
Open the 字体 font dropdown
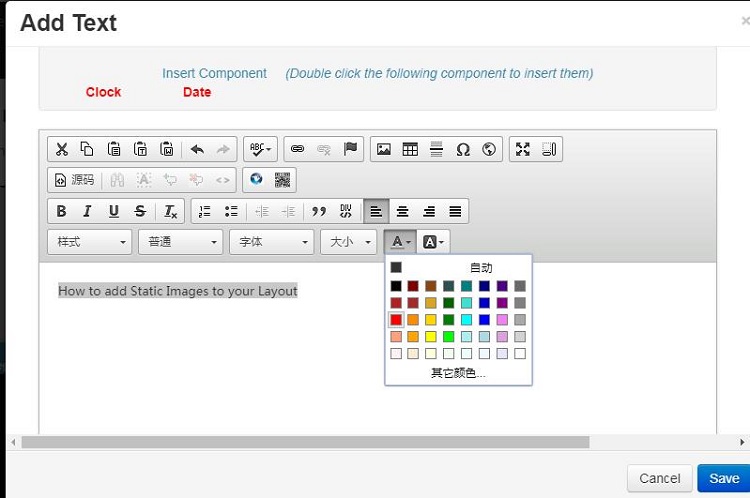pos(271,242)
